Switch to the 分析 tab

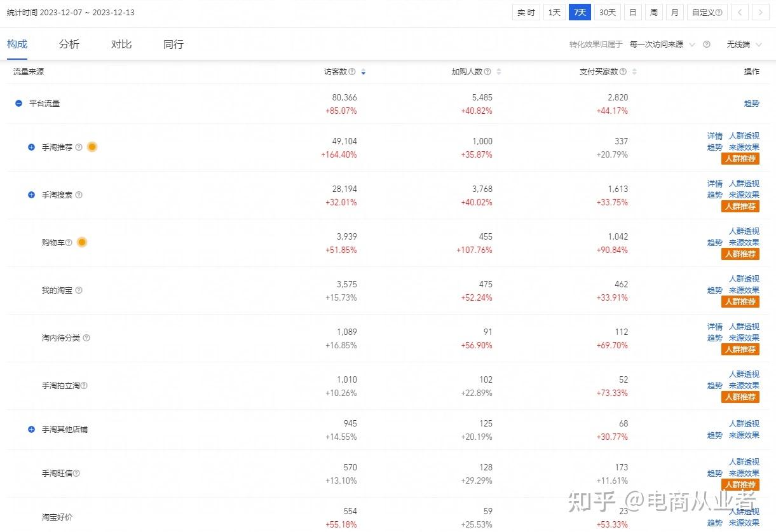point(69,44)
